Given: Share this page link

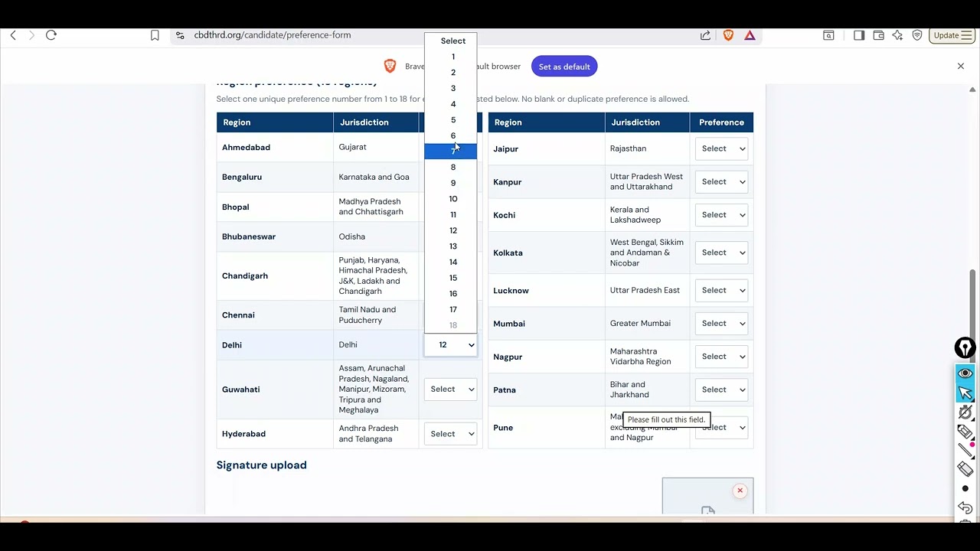Looking at the screenshot, I should [x=705, y=35].
